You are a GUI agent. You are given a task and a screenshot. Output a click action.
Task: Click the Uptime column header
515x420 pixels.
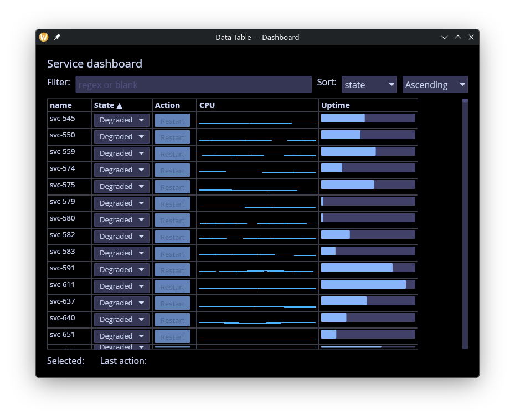[x=368, y=105]
